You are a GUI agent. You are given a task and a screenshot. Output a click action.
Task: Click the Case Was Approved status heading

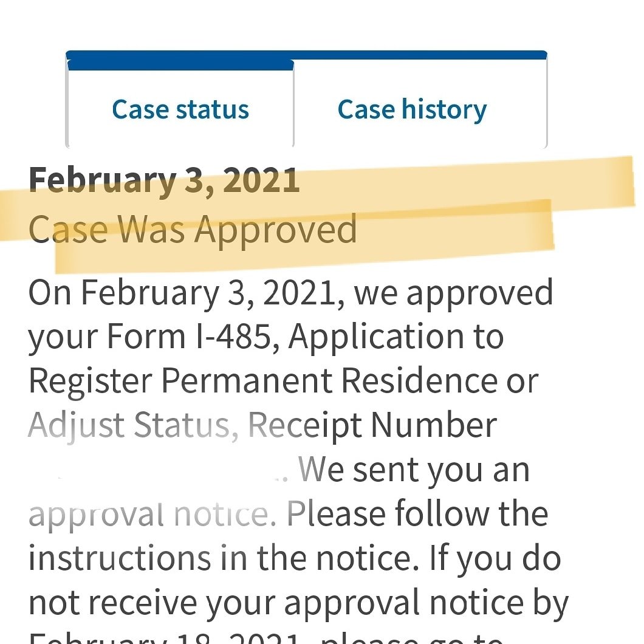coord(193,229)
